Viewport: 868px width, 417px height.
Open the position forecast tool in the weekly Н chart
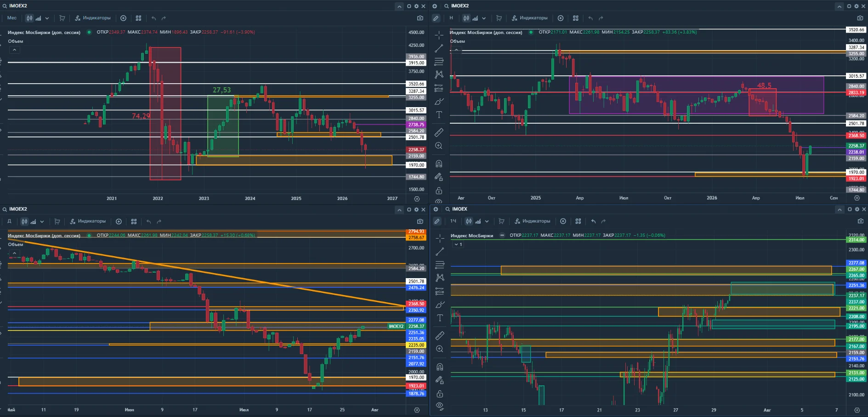pos(439,88)
